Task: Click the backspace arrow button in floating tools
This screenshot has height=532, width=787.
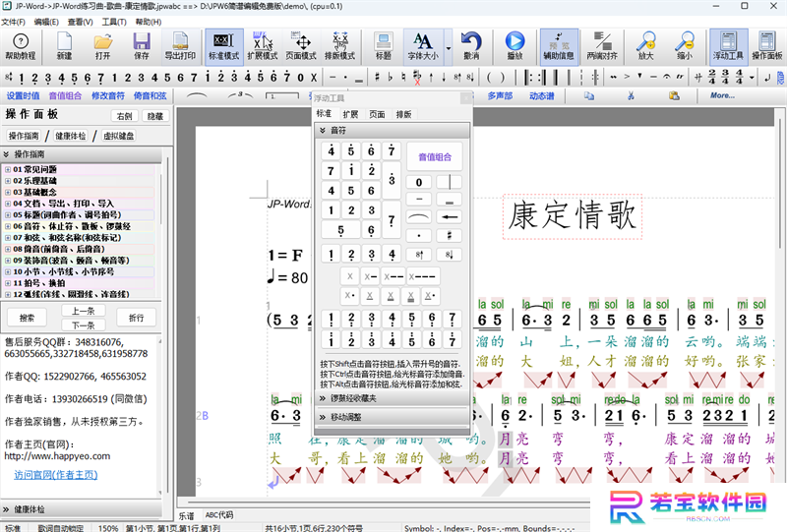Action: [450, 216]
